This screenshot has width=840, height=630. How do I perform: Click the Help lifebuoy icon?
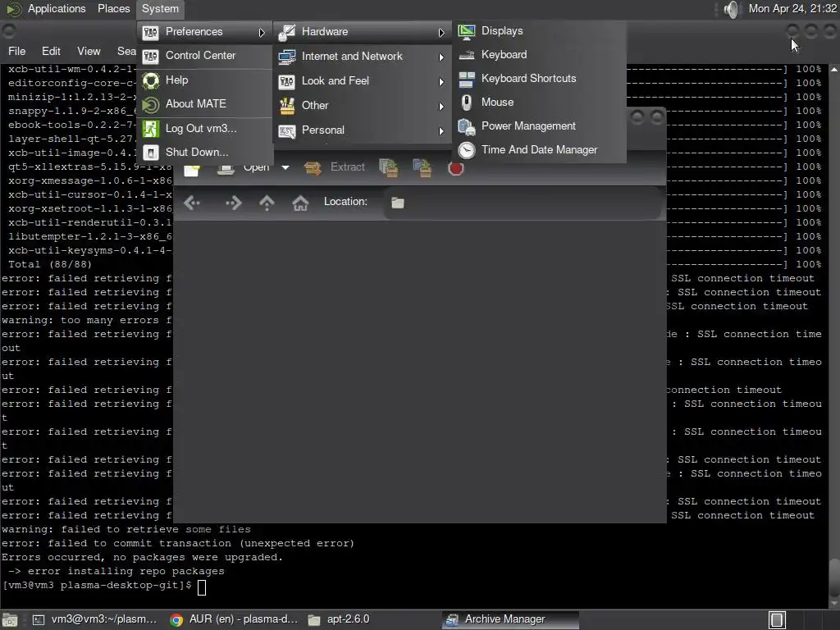coord(151,81)
